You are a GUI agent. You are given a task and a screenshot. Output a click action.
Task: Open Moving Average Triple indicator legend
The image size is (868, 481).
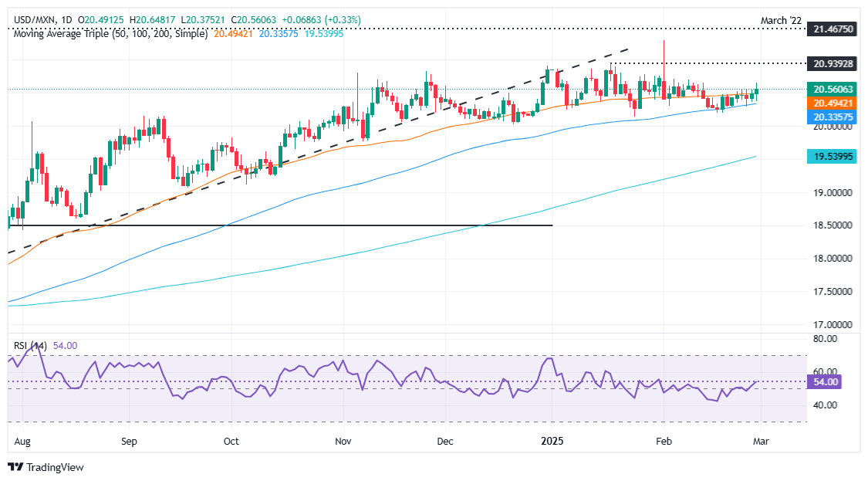click(x=110, y=34)
